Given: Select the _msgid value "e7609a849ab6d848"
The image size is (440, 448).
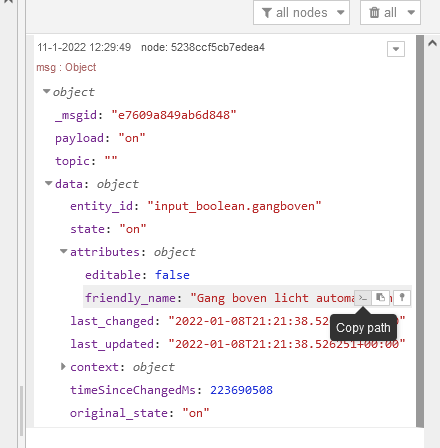Looking at the screenshot, I should pyautogui.click(x=174, y=115).
